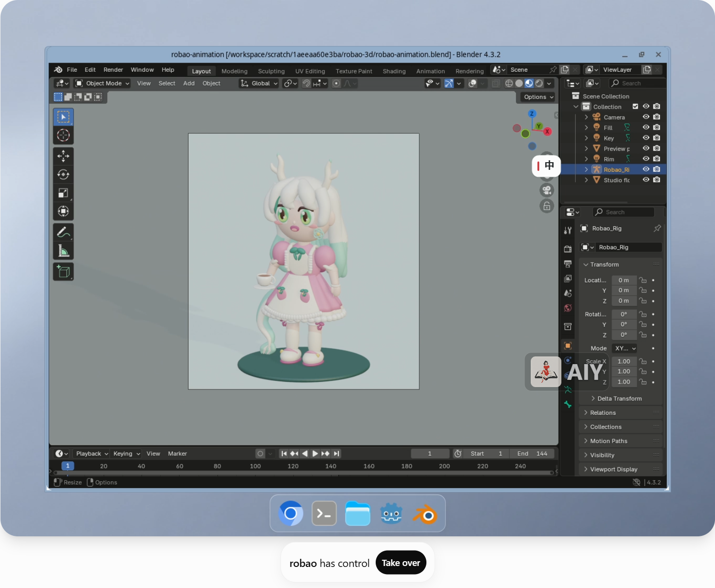This screenshot has width=715, height=588.
Task: Switch to solid viewport shading
Action: 519,83
